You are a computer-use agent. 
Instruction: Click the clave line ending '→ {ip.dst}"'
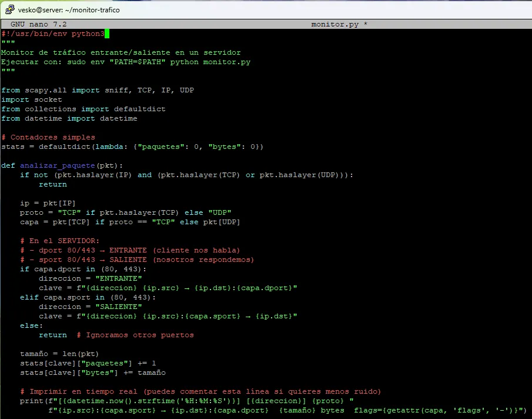coord(168,316)
